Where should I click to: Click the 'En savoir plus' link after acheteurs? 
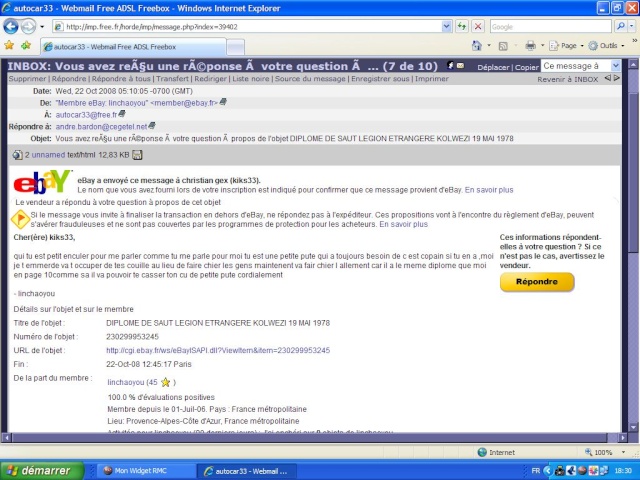[404, 224]
